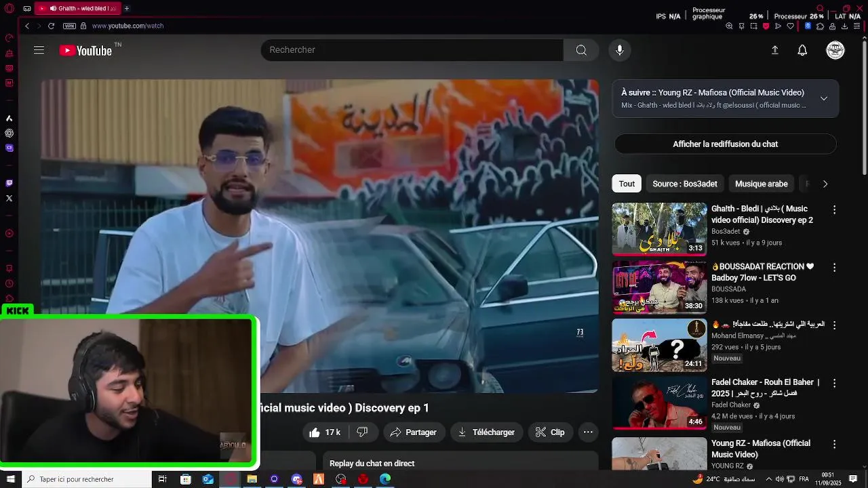
Task: Open the YouTube hamburger guide menu
Action: click(x=39, y=50)
